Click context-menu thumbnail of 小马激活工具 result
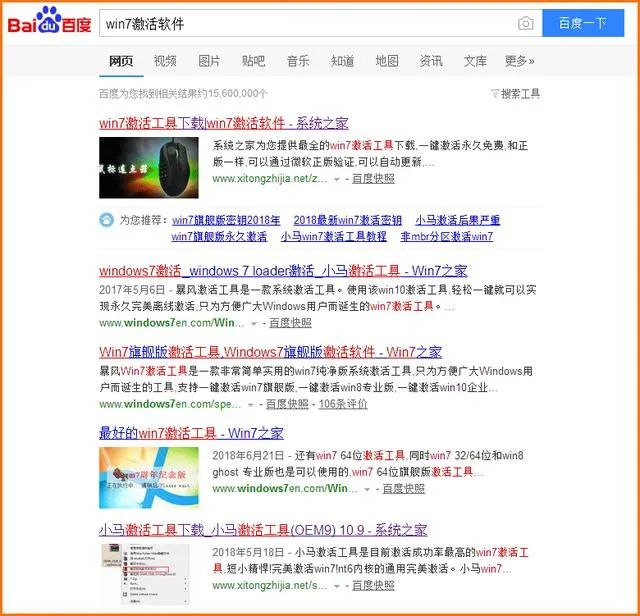This screenshot has width=640, height=616. (x=145, y=574)
